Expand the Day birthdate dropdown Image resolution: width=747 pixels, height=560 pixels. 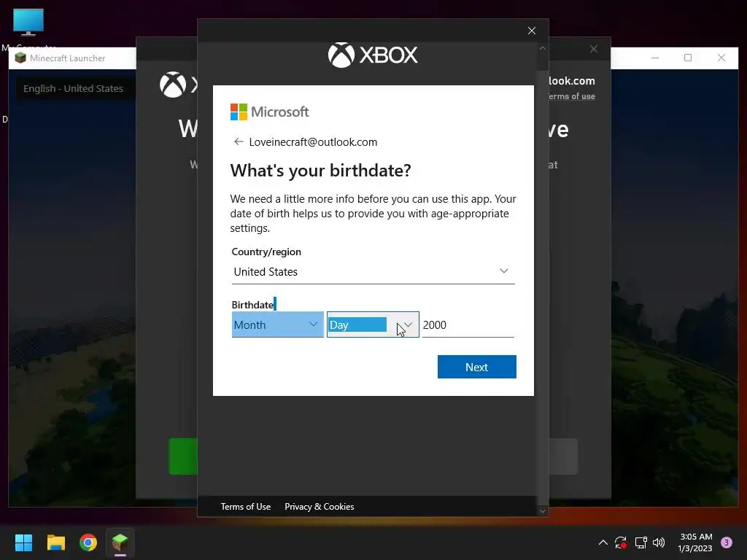pyautogui.click(x=373, y=324)
